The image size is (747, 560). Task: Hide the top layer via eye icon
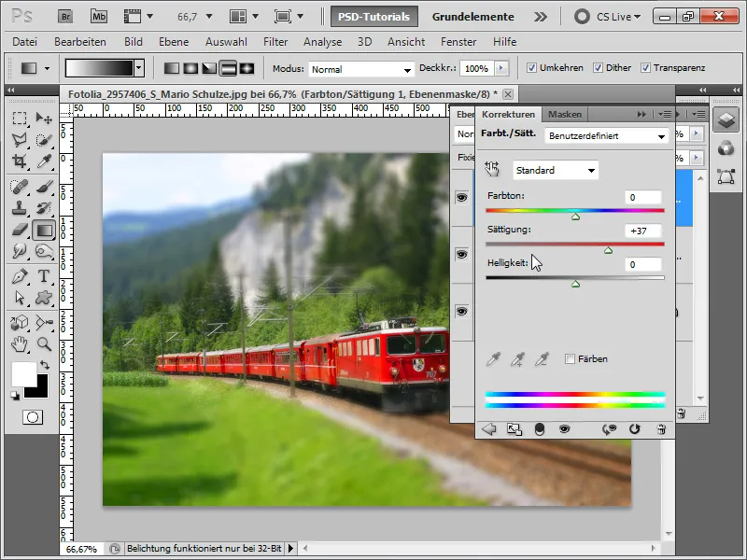coord(461,197)
